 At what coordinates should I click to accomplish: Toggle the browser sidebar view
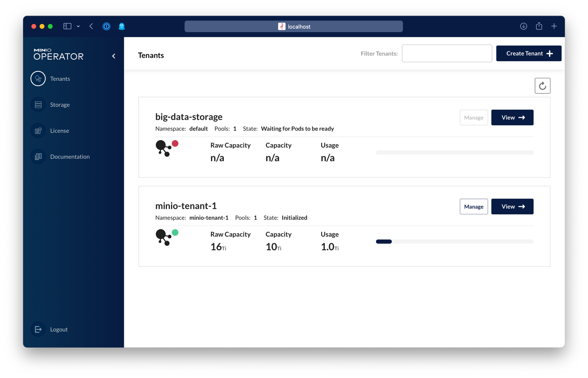click(x=67, y=26)
